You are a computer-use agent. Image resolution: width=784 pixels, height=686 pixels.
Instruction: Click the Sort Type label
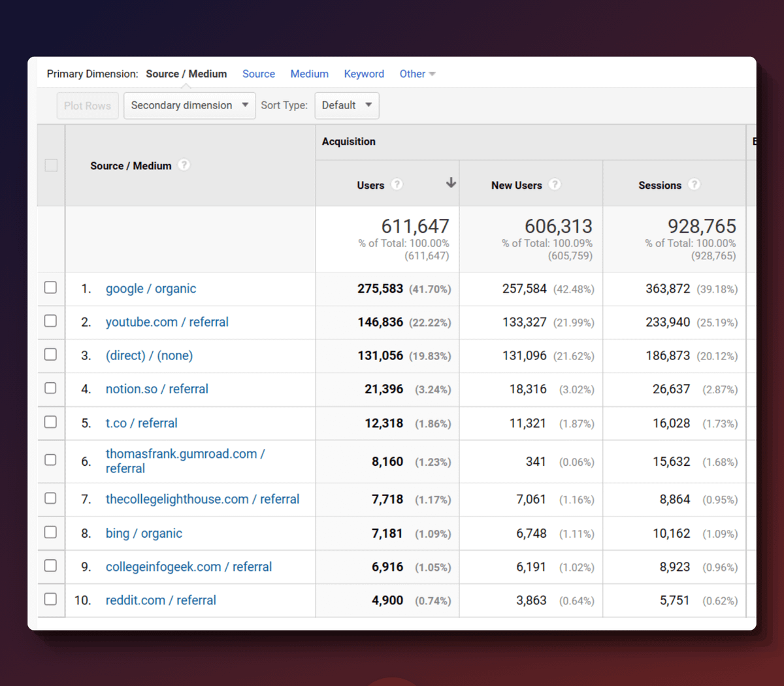pos(284,105)
